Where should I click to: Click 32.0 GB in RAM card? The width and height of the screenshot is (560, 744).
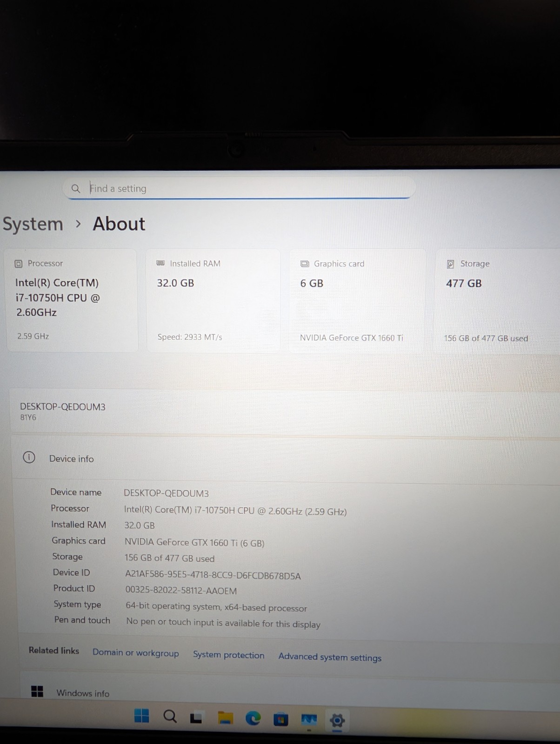pyautogui.click(x=175, y=283)
